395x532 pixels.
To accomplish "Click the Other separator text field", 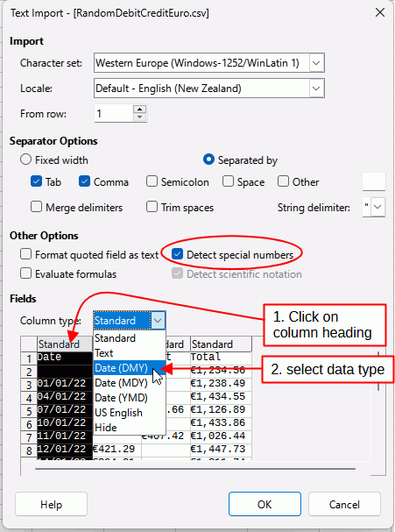I will click(x=374, y=181).
